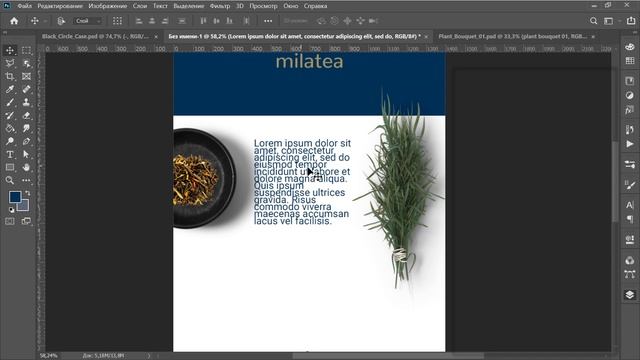Swap foreground and background colors

point(27,193)
